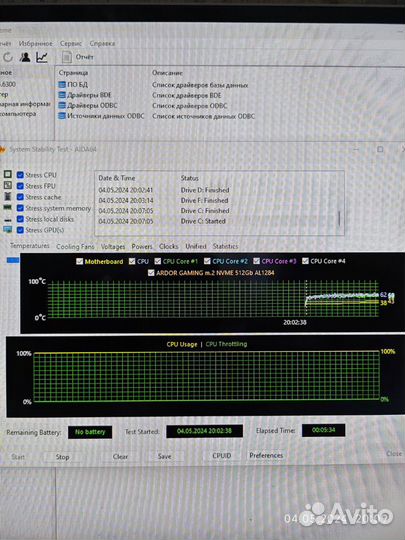The height and width of the screenshot is (540, 405).
Task: Open the Preferences button
Action: point(266,455)
